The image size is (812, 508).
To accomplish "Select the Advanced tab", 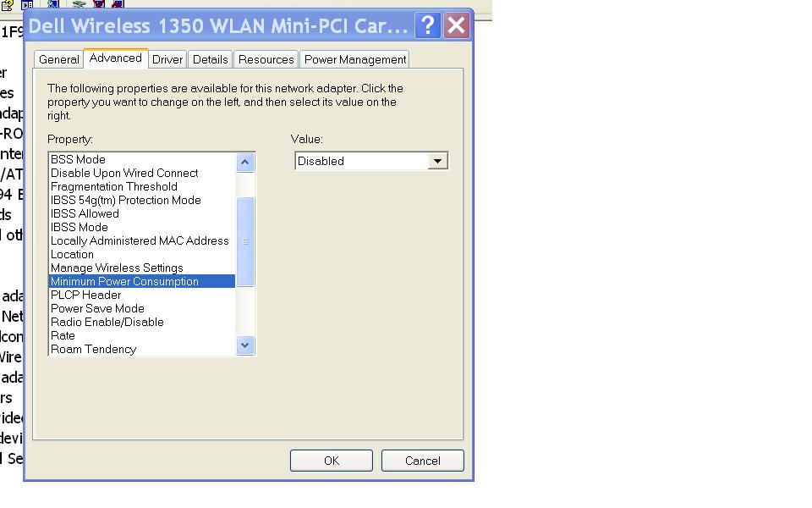I will point(116,58).
